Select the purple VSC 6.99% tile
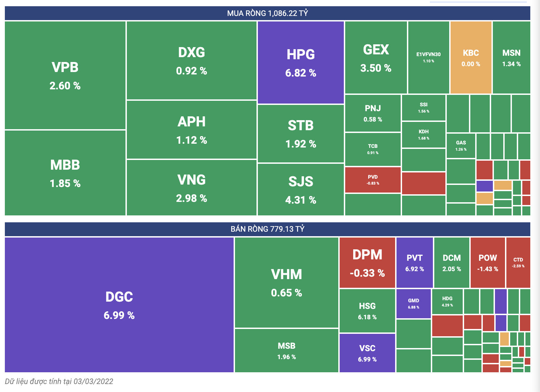The image size is (540, 392). click(367, 353)
